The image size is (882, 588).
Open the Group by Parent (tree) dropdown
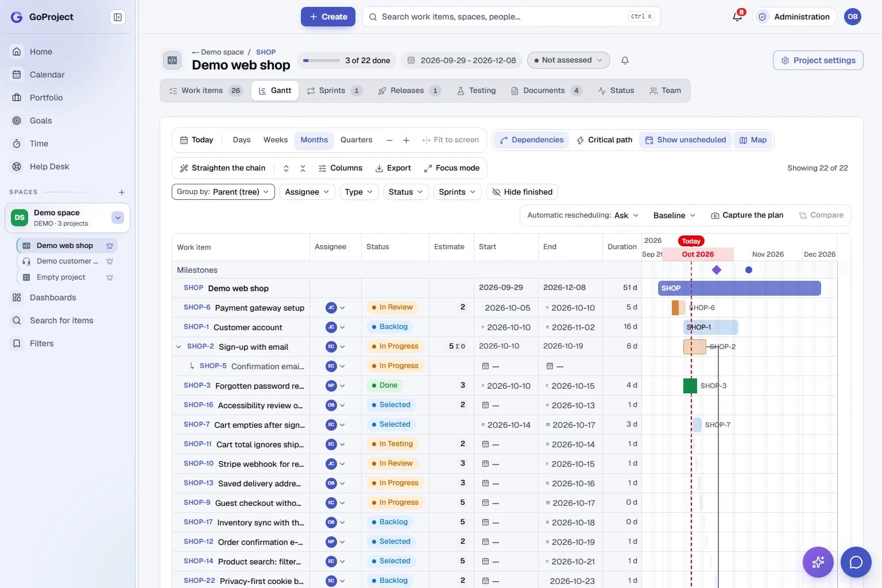click(x=223, y=192)
